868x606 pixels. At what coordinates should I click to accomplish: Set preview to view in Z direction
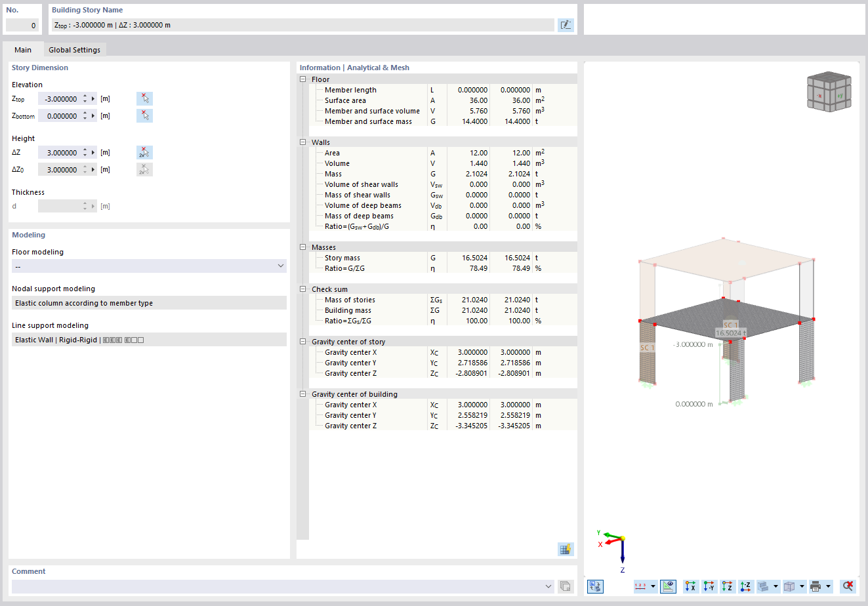[x=727, y=586]
